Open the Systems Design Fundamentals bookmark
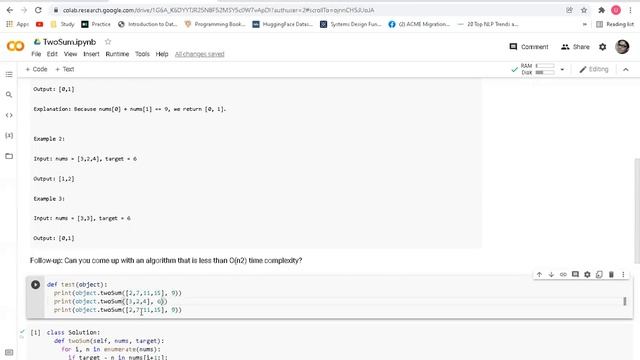Screen dimensions: 640x360 [x=350, y=24]
